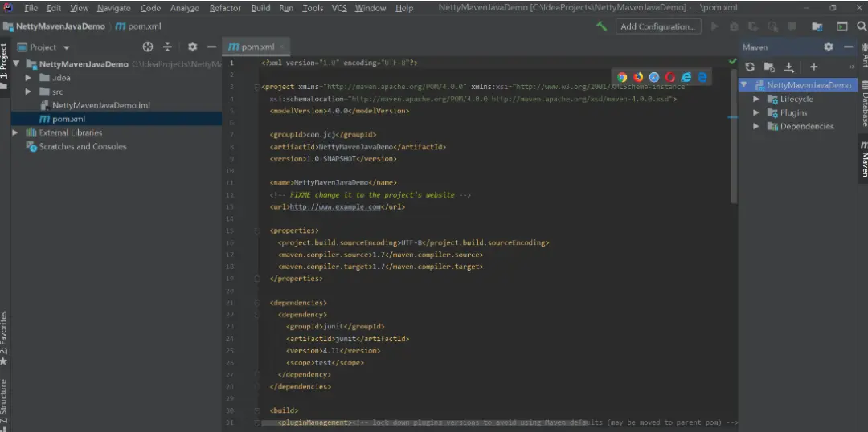The width and height of the screenshot is (868, 432).
Task: Click the Download Sources icon in Maven panel
Action: (789, 67)
